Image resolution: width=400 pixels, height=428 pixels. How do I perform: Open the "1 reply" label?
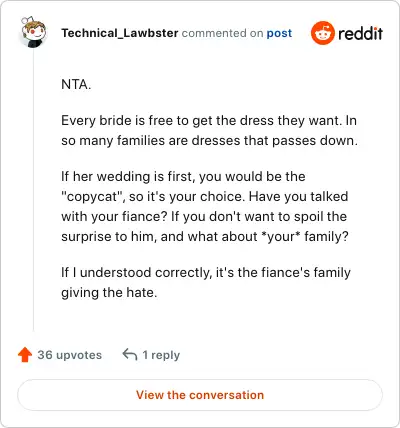coord(161,355)
